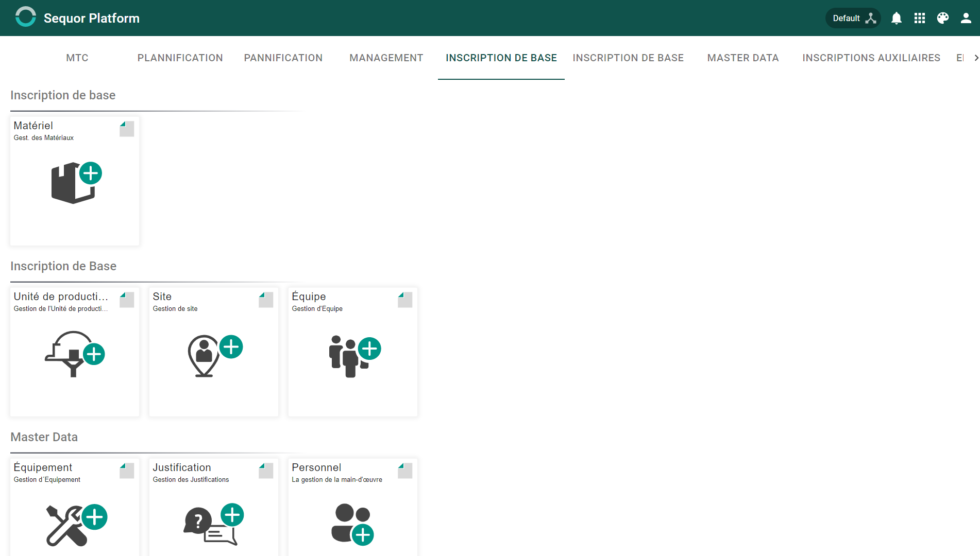This screenshot has width=980, height=556.
Task: Expand the Default organization selector
Action: point(853,18)
